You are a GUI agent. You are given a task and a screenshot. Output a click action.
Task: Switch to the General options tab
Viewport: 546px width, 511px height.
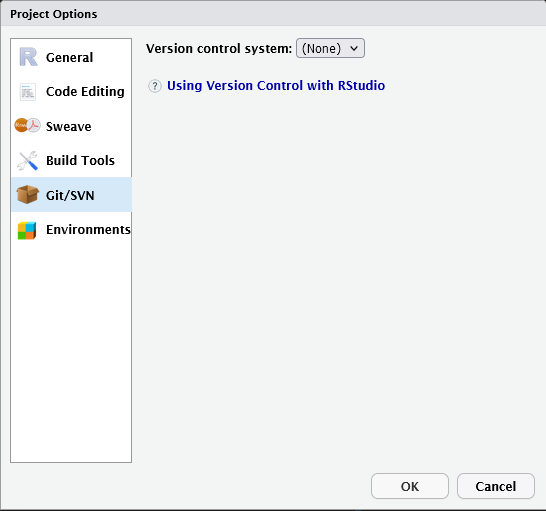(x=71, y=57)
